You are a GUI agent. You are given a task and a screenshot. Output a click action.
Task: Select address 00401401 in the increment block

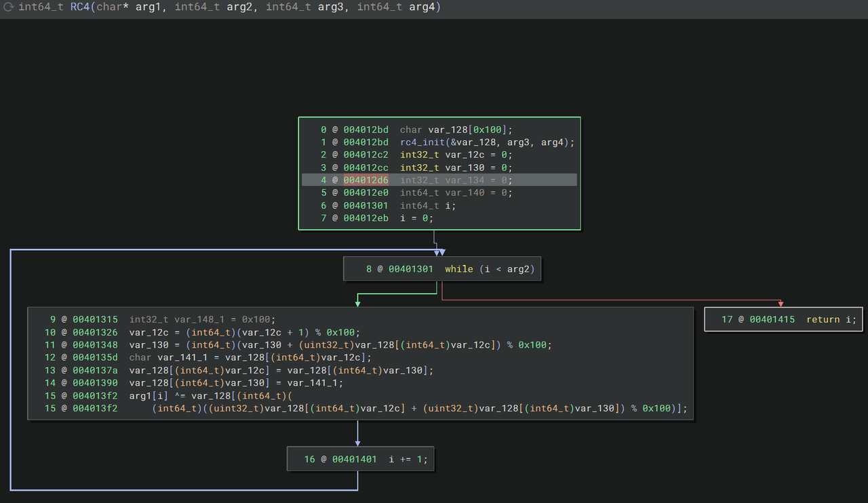click(x=354, y=460)
